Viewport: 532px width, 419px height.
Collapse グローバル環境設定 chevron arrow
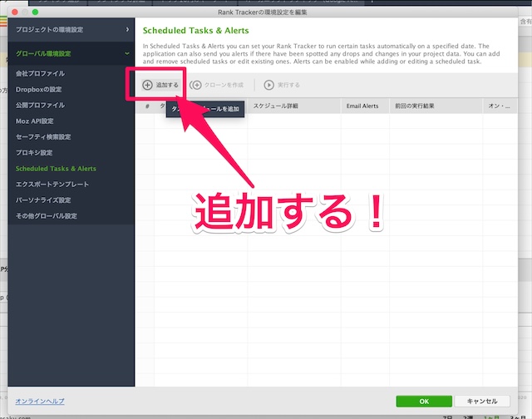tap(127, 53)
